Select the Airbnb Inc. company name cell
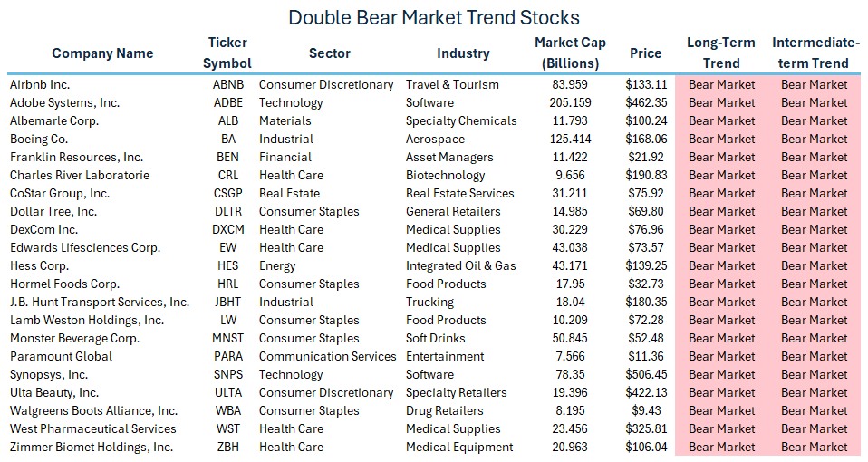Screen dimensions: 868x462 pos(42,84)
